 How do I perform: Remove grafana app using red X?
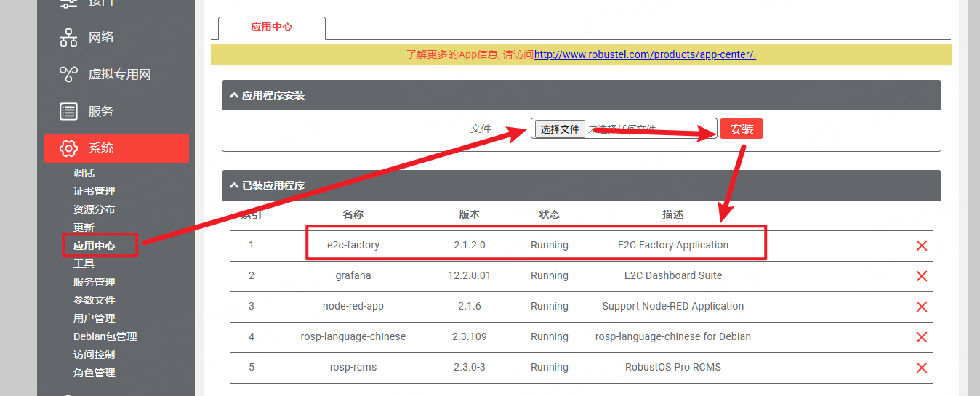[x=921, y=276]
